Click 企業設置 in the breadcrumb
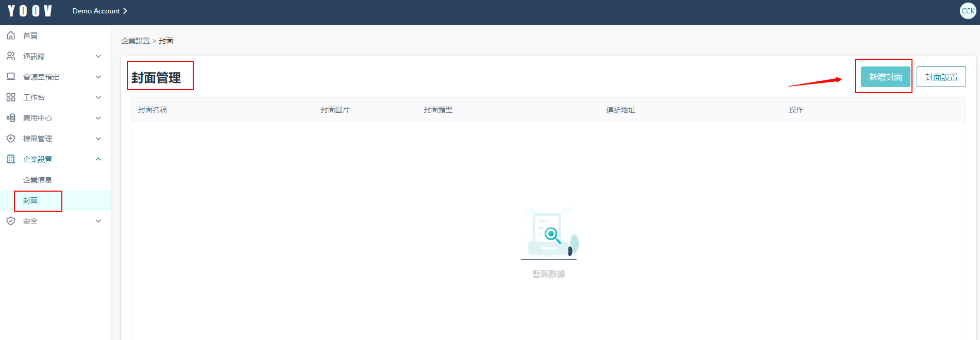This screenshot has height=340, width=980. [136, 41]
